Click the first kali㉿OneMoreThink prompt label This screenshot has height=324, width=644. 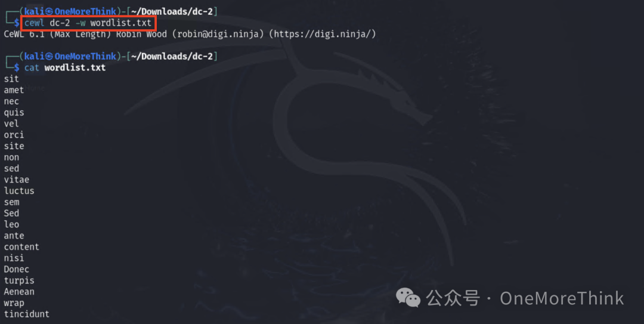tap(70, 11)
